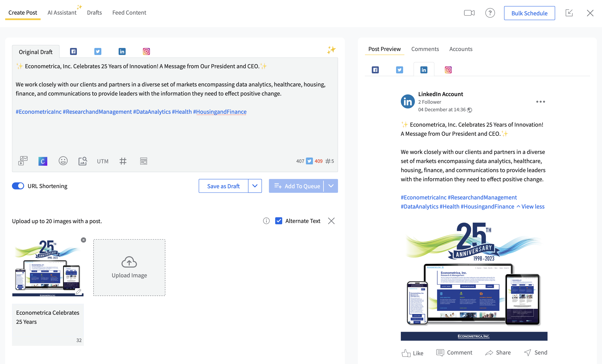Close the Create Post window
The height and width of the screenshot is (364, 602).
(x=590, y=13)
